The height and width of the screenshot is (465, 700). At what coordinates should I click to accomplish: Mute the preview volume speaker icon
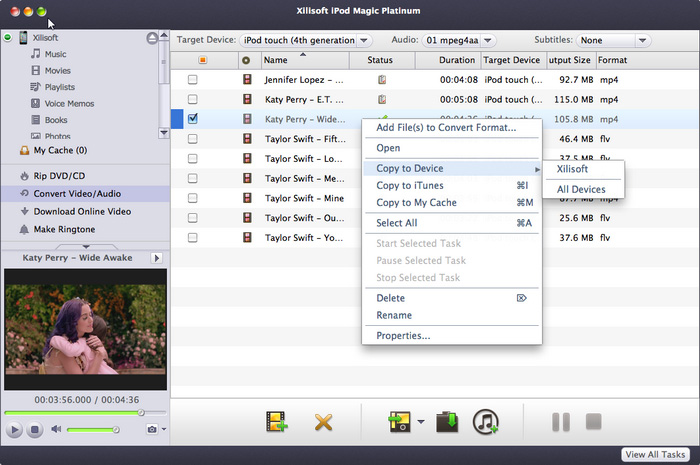coord(56,429)
